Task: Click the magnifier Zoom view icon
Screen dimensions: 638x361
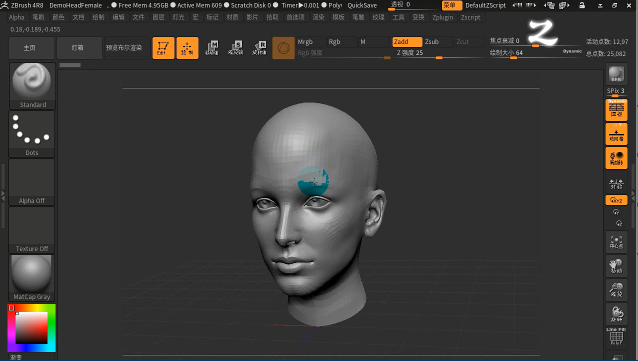Action: [616, 290]
